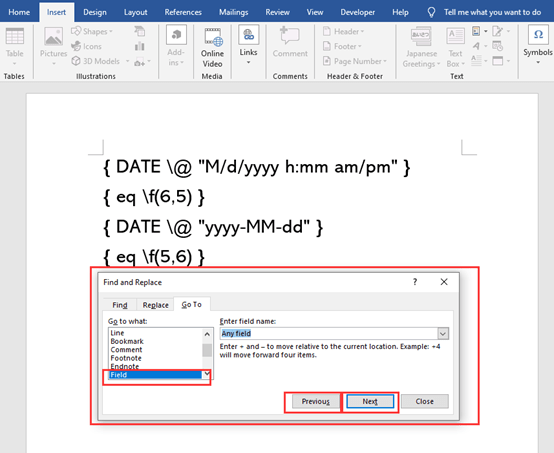Click the Footer page icon
This screenshot has height=453, width=554.
327,46
